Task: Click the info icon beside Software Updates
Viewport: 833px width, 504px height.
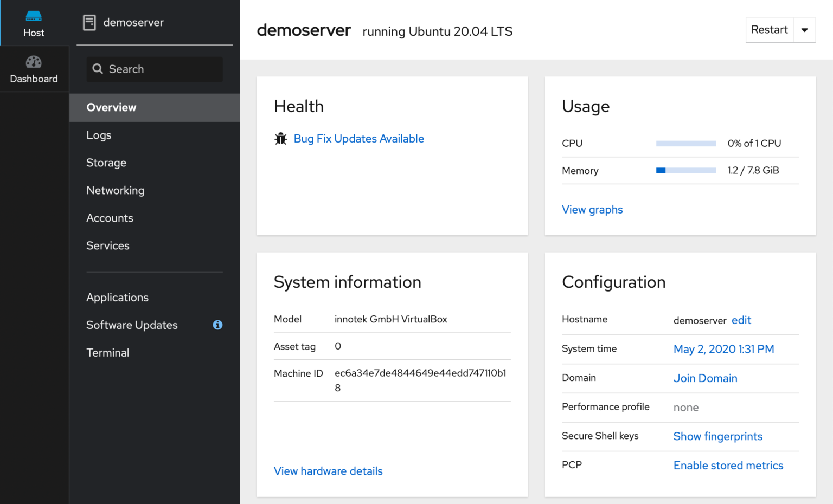Action: (x=218, y=325)
